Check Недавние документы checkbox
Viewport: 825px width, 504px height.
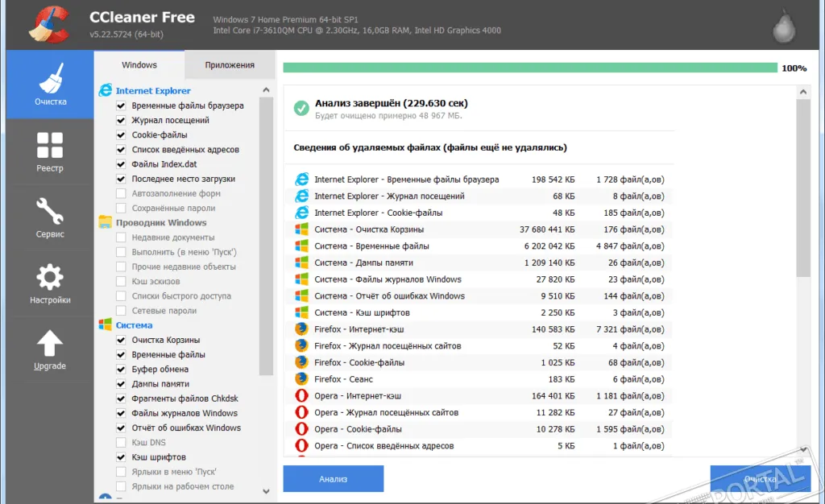pyautogui.click(x=121, y=238)
